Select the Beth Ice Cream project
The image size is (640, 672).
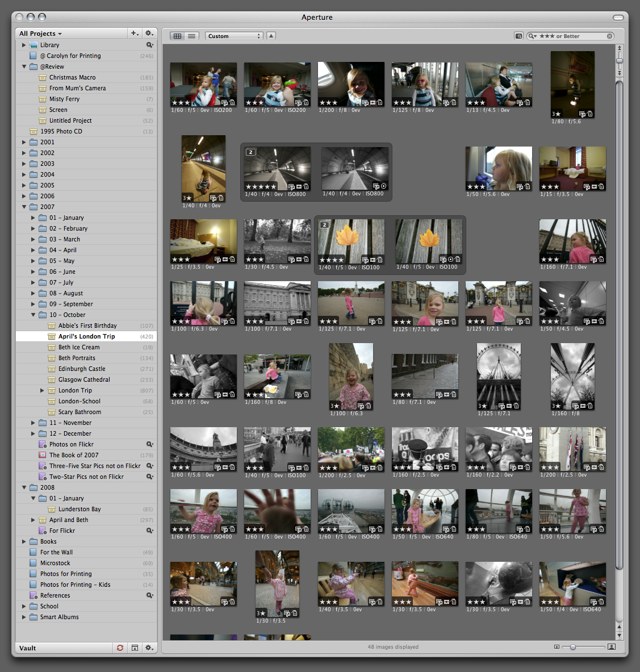(86, 347)
